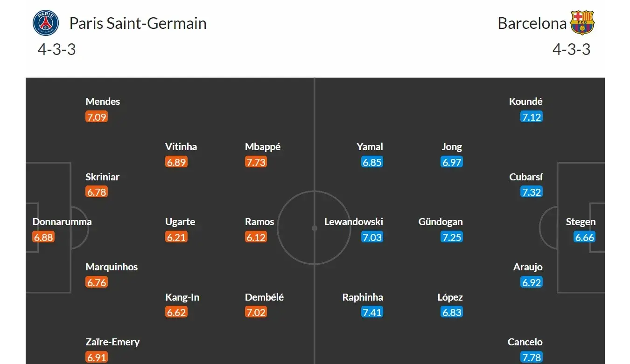The width and height of the screenshot is (630, 364).
Task: Click Raphinha's 7.41 rating badge
Action: (372, 312)
